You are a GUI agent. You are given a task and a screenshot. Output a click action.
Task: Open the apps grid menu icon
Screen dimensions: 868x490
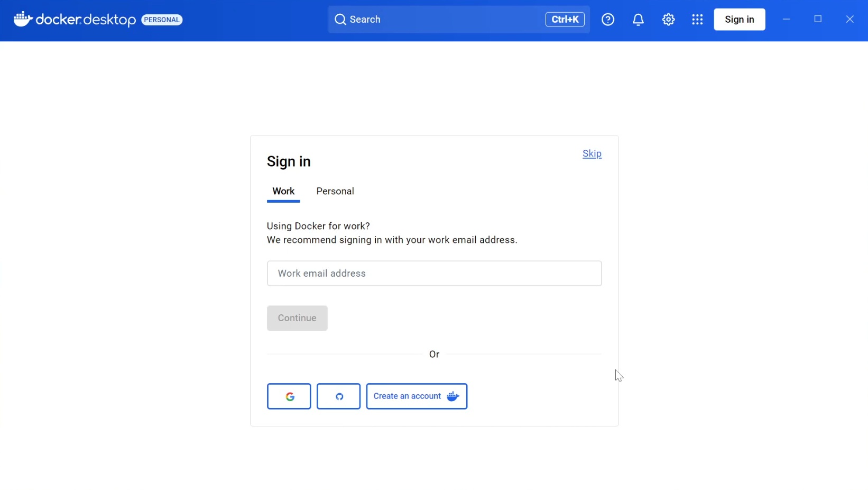tap(697, 20)
